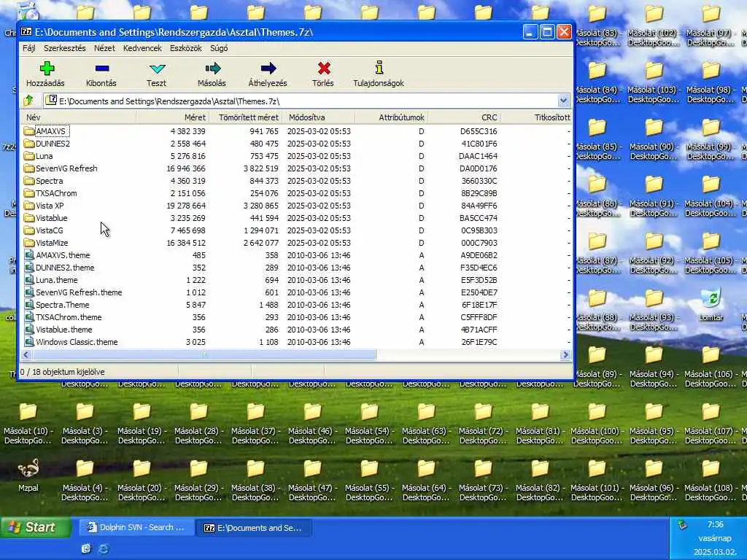Click the Áthelyezés (Move) arrow icon
This screenshot has width=747, height=560.
(x=268, y=69)
